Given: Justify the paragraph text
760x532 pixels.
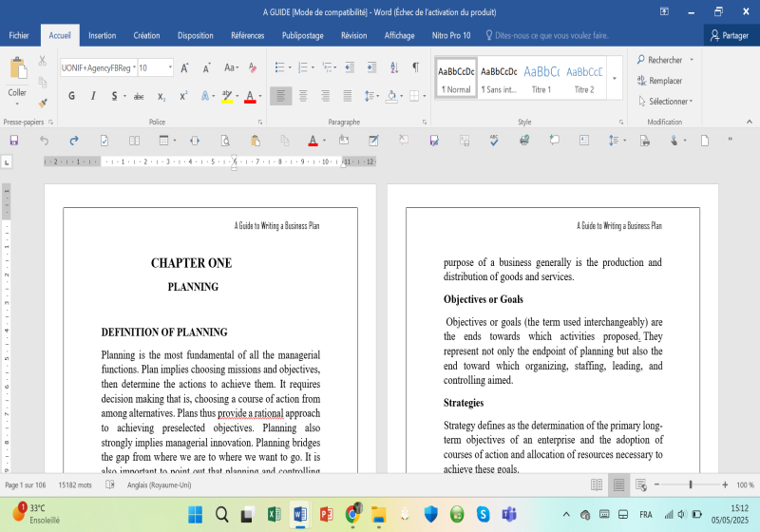Looking at the screenshot, I should [x=348, y=96].
